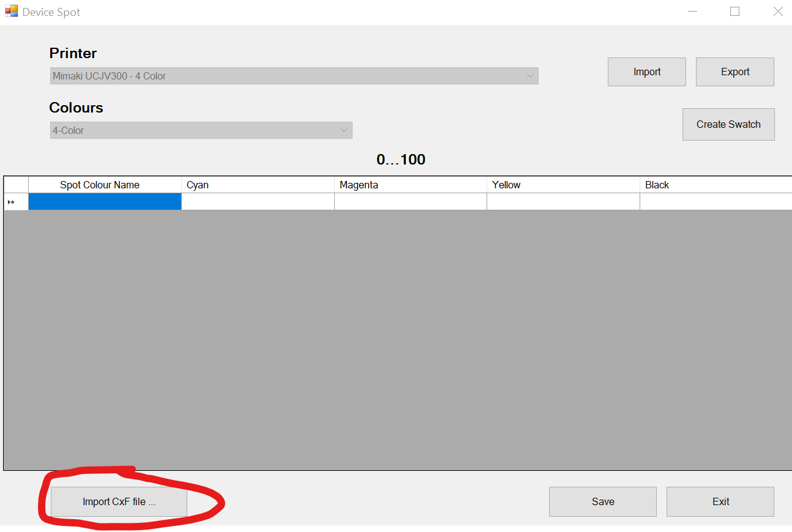This screenshot has height=532, width=792.
Task: Close the Device Spot window
Action: (778, 12)
